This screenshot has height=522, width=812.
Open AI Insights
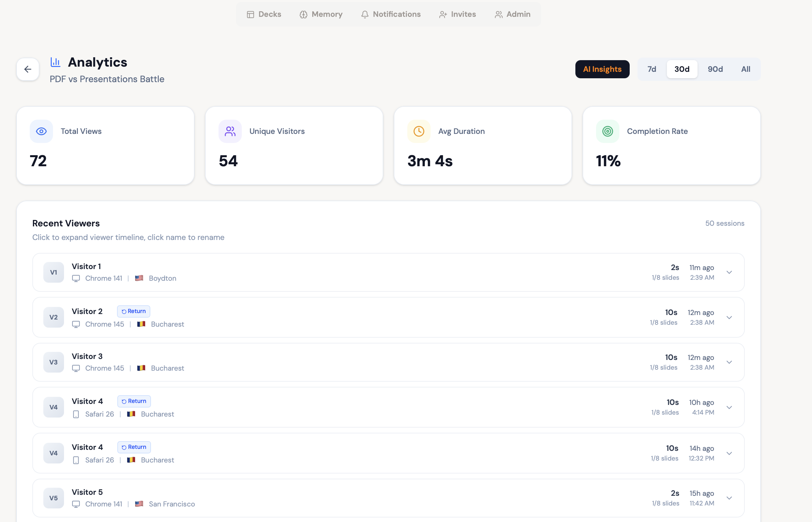click(602, 69)
